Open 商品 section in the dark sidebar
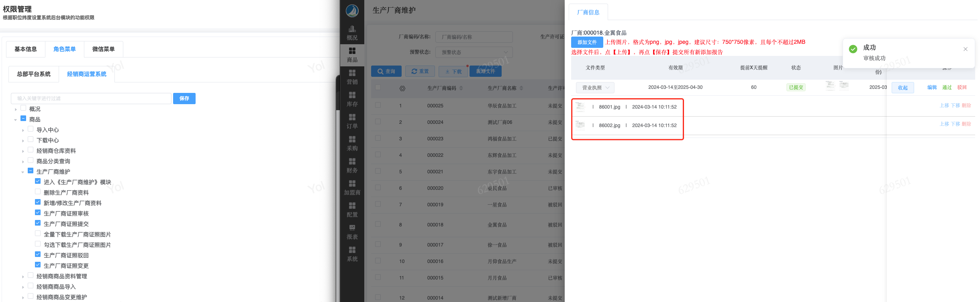Image resolution: width=980 pixels, height=302 pixels. click(x=352, y=55)
